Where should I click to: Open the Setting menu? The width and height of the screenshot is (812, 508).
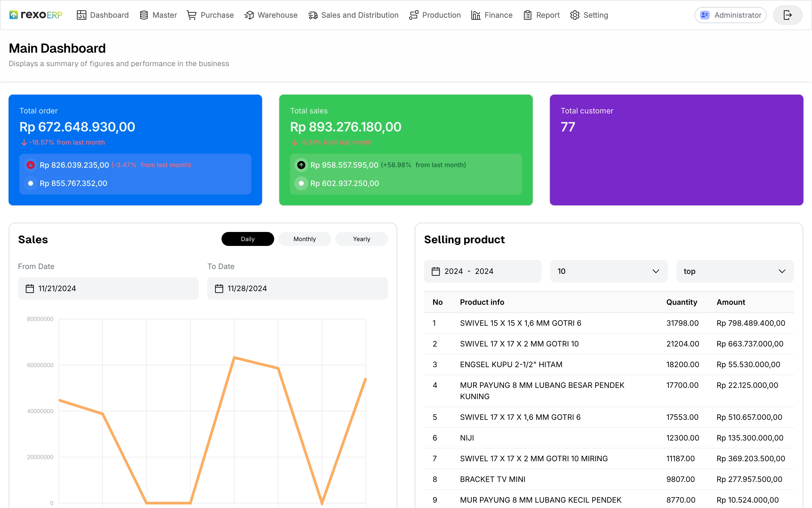(589, 15)
